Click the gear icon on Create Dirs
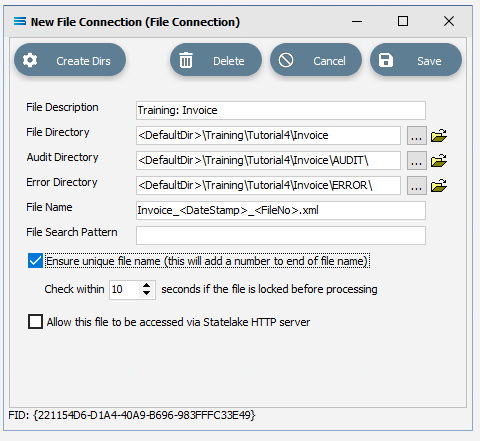This screenshot has width=480, height=441. (30, 60)
